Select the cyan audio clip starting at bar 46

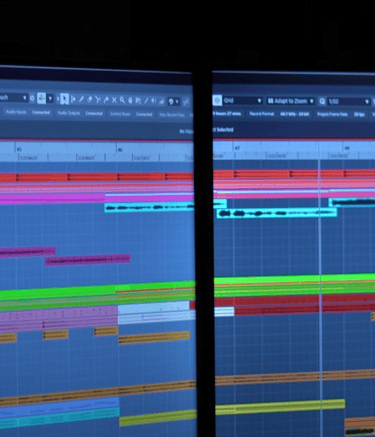pos(149,208)
